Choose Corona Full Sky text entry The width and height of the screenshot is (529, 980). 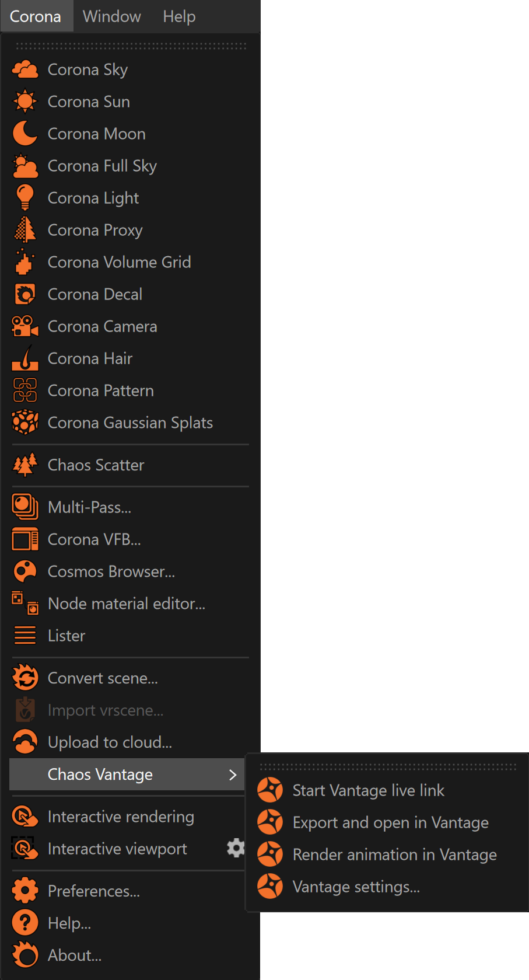tap(102, 166)
